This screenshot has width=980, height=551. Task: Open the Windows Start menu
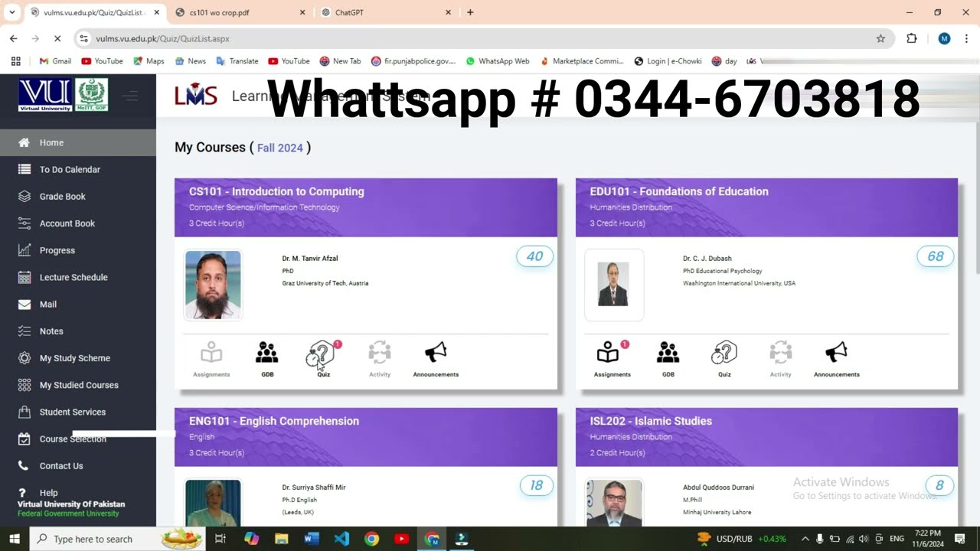pyautogui.click(x=15, y=539)
